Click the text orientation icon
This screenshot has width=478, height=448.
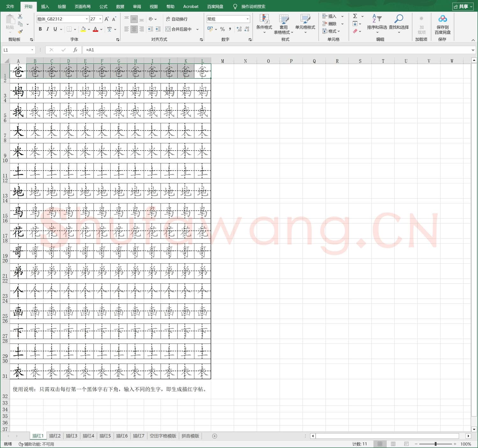(x=151, y=19)
